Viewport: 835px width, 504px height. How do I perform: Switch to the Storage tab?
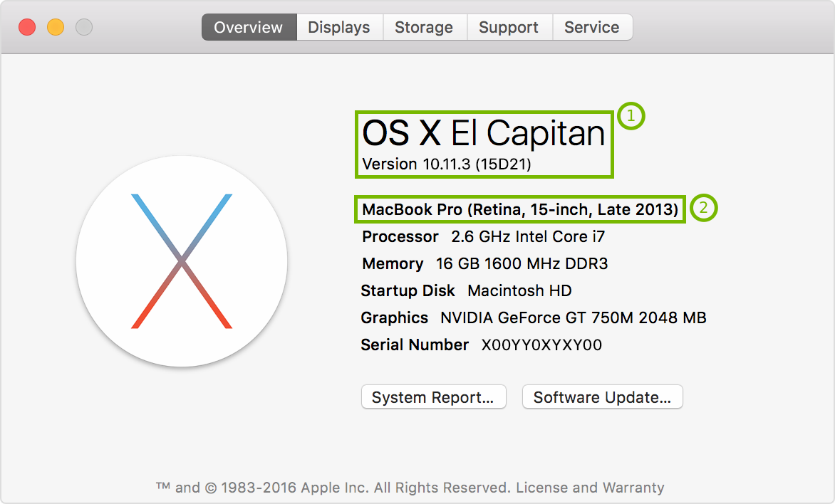[424, 27]
